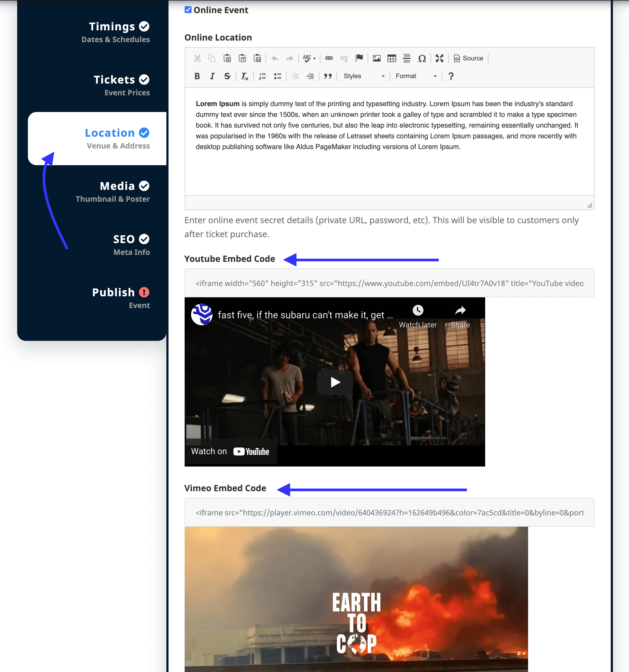Maximize the rich text editor

(x=439, y=58)
